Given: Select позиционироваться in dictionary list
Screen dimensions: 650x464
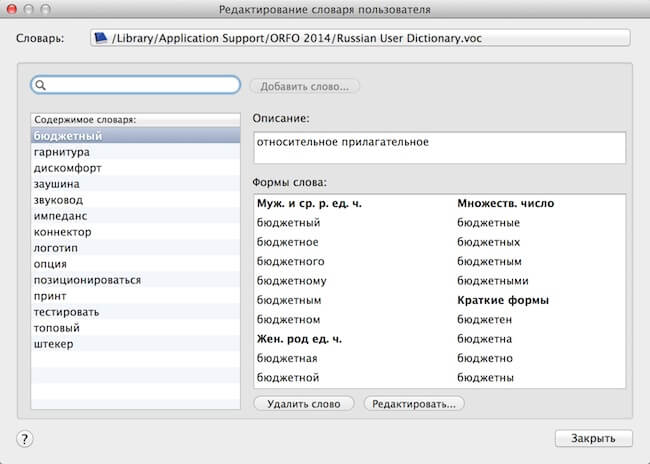Looking at the screenshot, I should 136,280.
